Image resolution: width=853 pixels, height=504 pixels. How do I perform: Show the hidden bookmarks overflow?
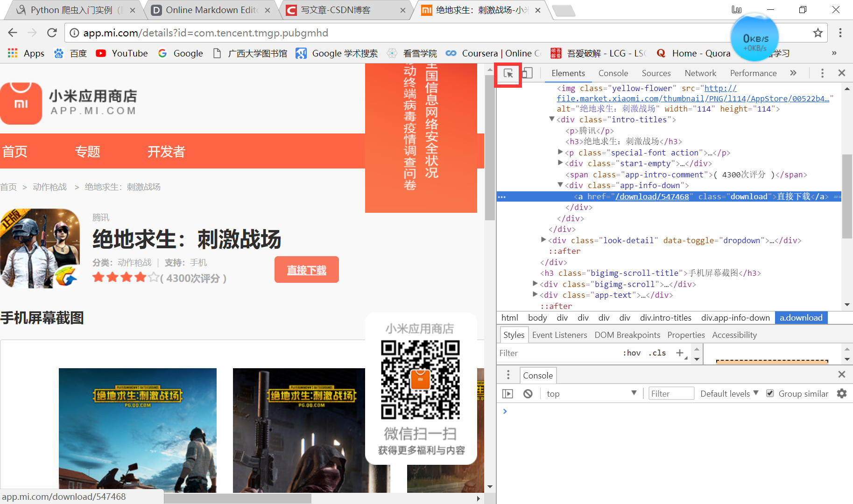pos(834,53)
